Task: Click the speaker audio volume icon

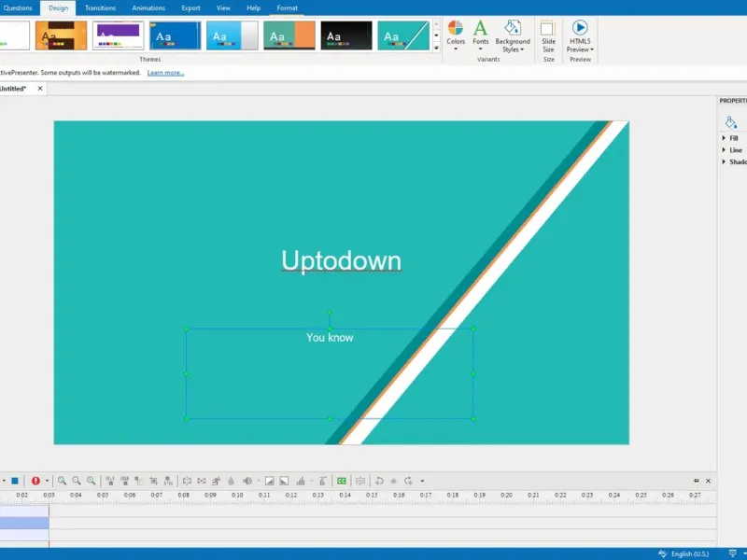Action: point(247,481)
